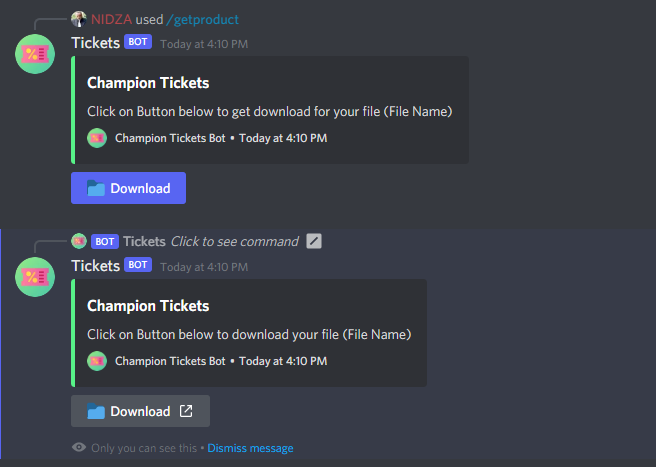
Task: Click the command pencil icon beside 'Click to see command'
Action: [x=314, y=241]
